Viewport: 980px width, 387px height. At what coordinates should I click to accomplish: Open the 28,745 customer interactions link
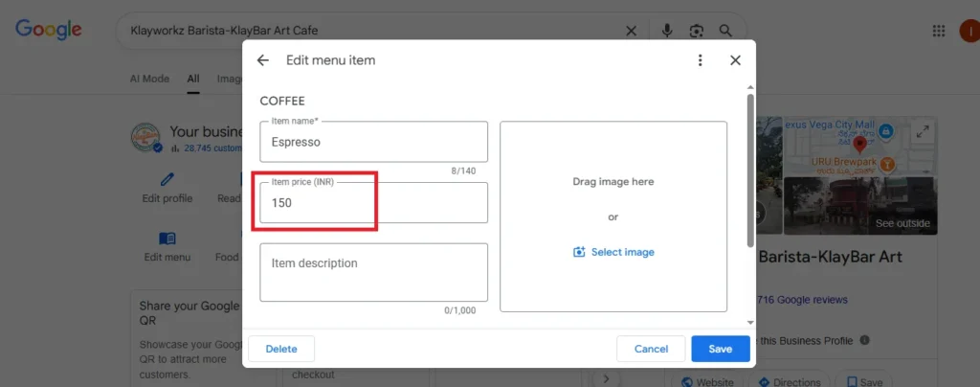212,148
